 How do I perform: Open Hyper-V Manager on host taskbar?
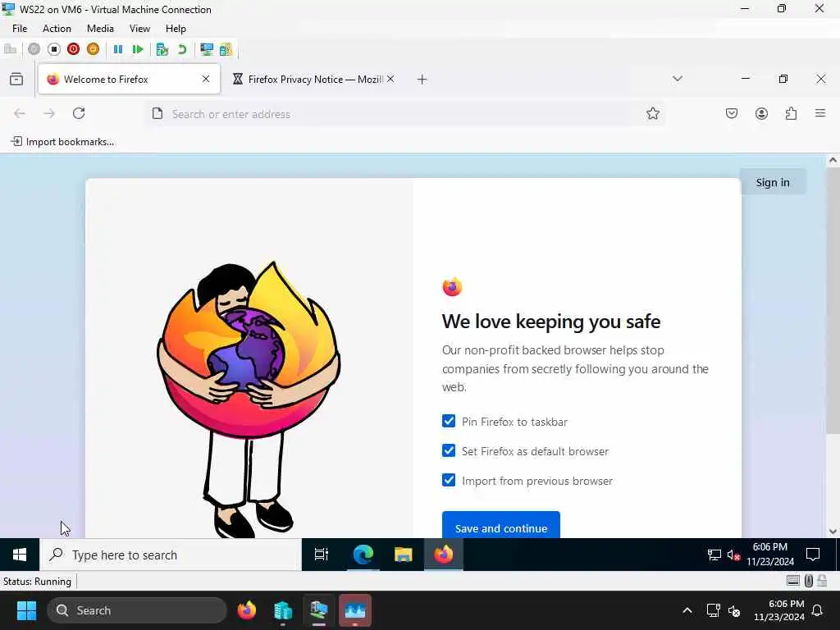point(283,610)
